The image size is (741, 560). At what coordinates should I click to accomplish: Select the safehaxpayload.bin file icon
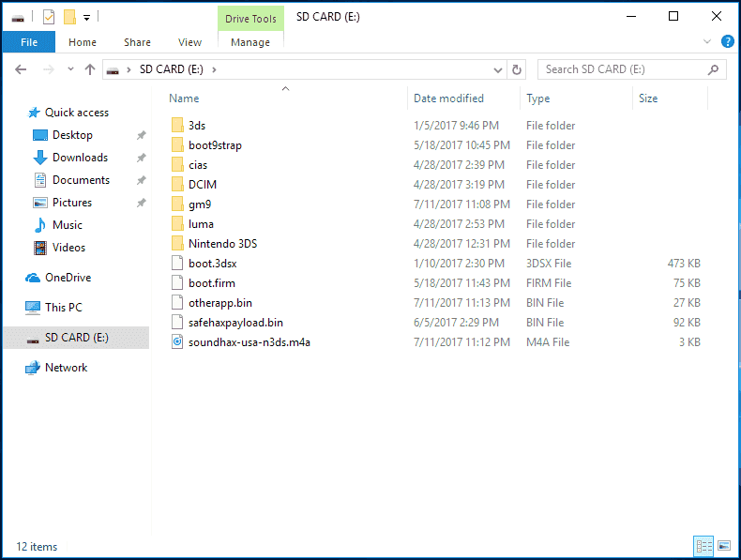coord(177,323)
